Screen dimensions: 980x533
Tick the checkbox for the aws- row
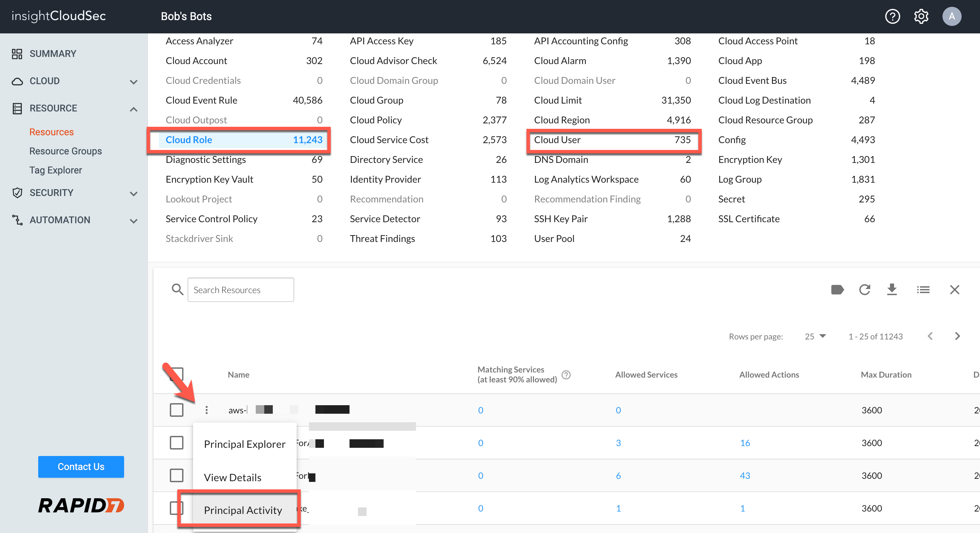[177, 410]
